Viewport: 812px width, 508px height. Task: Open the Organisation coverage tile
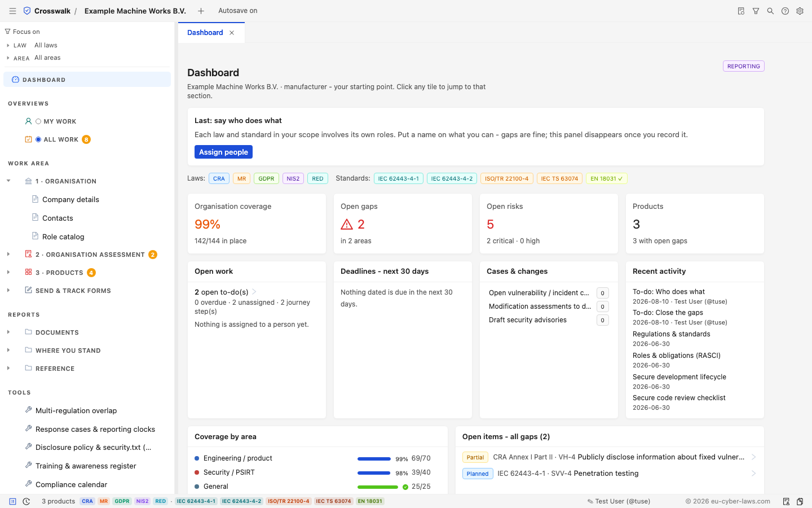(x=257, y=224)
